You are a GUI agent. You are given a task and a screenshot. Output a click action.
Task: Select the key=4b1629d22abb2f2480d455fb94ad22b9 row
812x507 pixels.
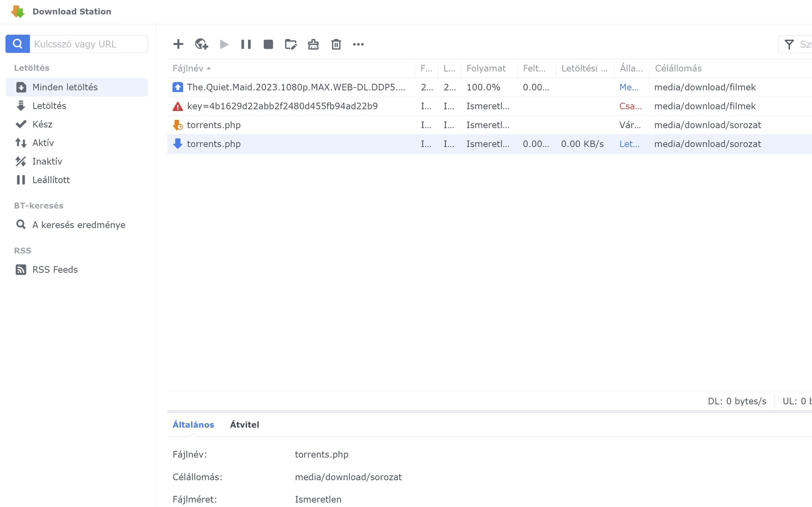490,106
